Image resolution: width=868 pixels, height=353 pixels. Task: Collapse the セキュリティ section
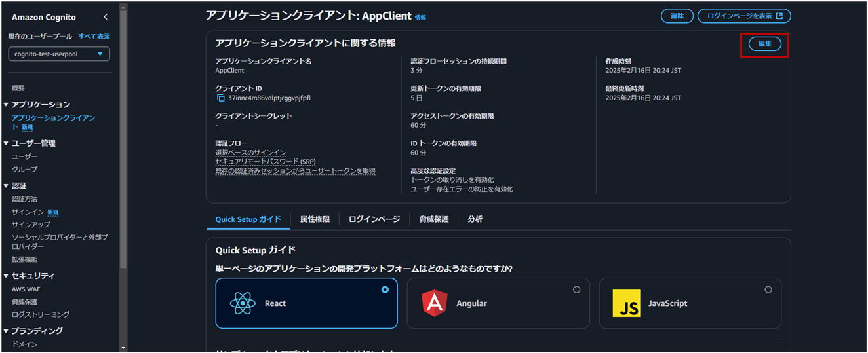pos(6,276)
